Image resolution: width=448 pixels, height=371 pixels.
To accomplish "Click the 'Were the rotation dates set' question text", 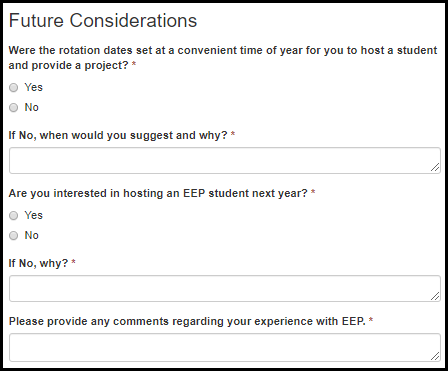I will click(x=223, y=58).
